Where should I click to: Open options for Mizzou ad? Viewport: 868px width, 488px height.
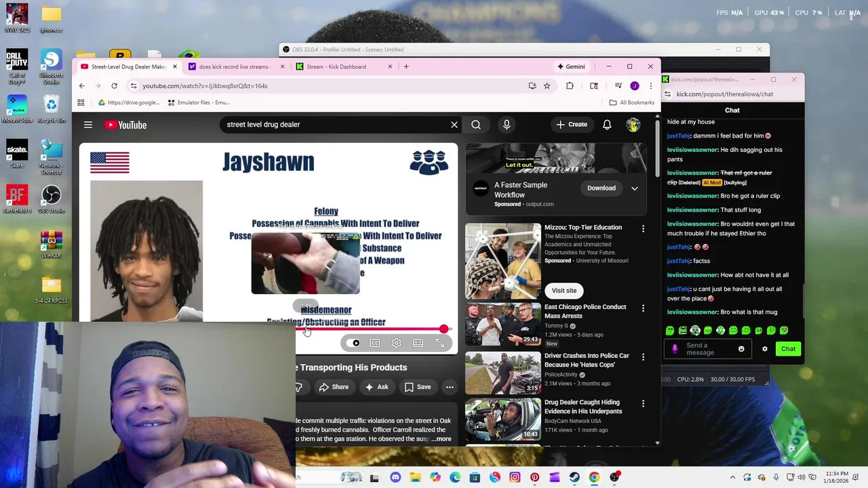point(643,228)
